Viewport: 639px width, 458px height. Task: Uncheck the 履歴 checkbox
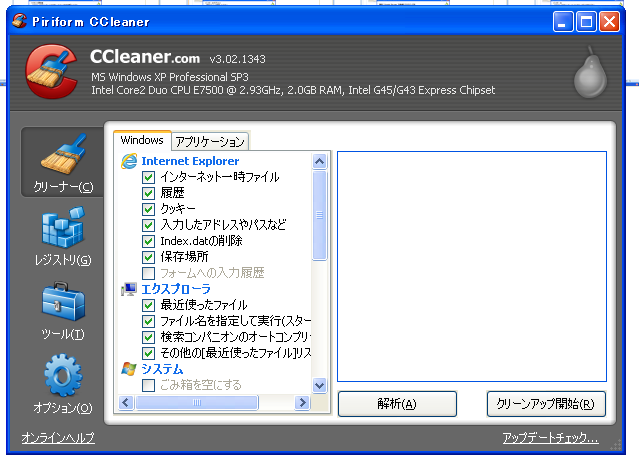click(x=148, y=193)
